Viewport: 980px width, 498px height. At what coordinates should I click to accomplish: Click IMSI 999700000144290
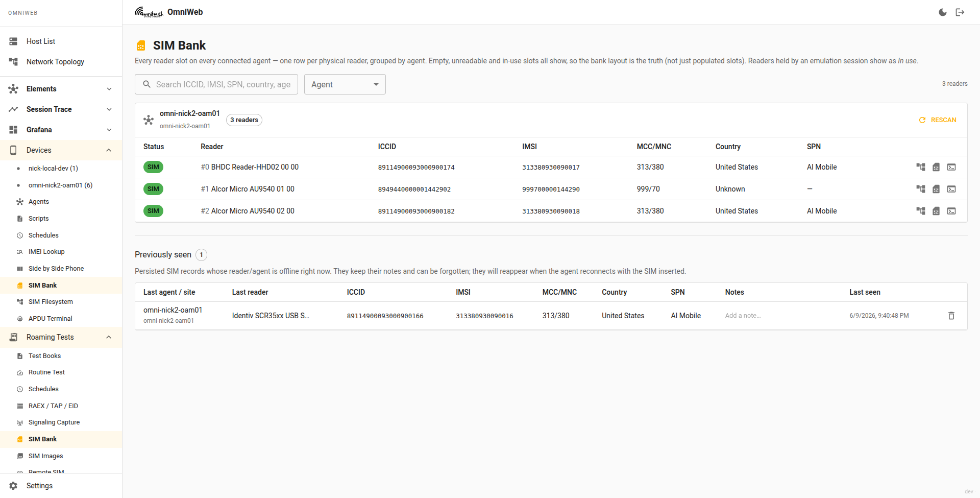point(551,189)
